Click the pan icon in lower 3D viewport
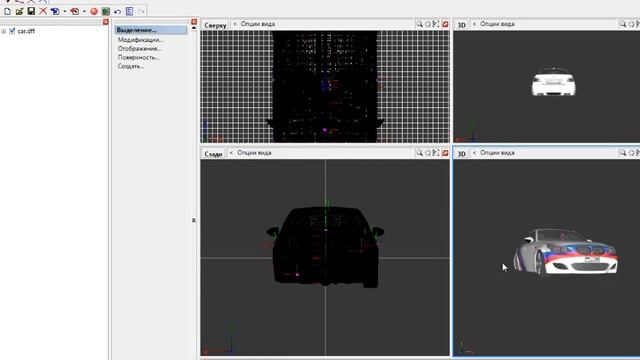This screenshot has width=640, height=360. 631,153
